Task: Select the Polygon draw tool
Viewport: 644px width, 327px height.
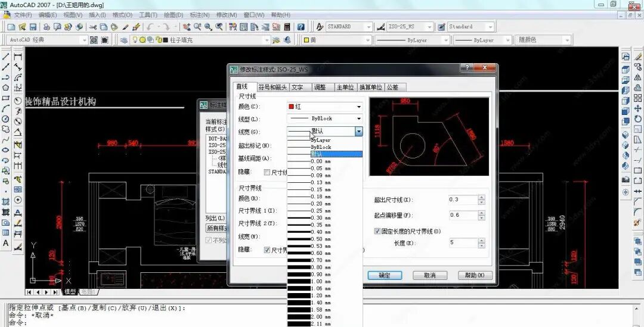Action: pos(6,88)
